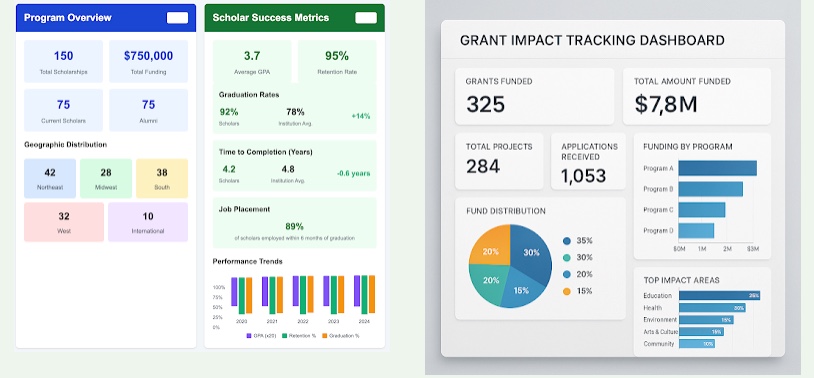Image resolution: width=814 pixels, height=378 pixels.
Task: Click the Total Funding $750,000 card
Action: click(148, 61)
